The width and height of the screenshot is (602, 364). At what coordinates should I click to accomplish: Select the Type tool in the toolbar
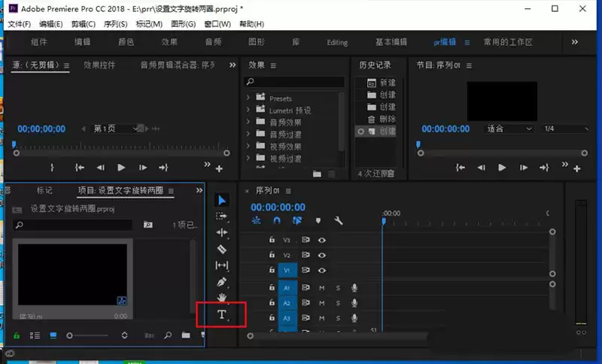[x=222, y=314]
